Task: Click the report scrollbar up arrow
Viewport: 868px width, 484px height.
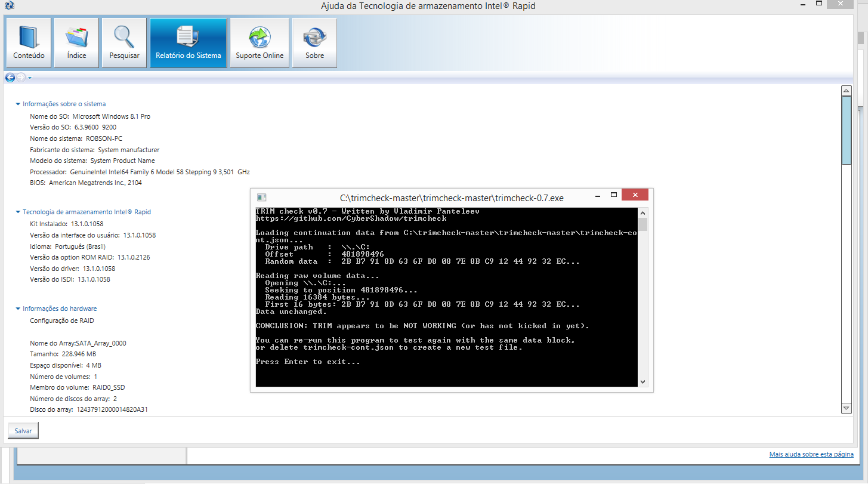Action: coord(846,91)
